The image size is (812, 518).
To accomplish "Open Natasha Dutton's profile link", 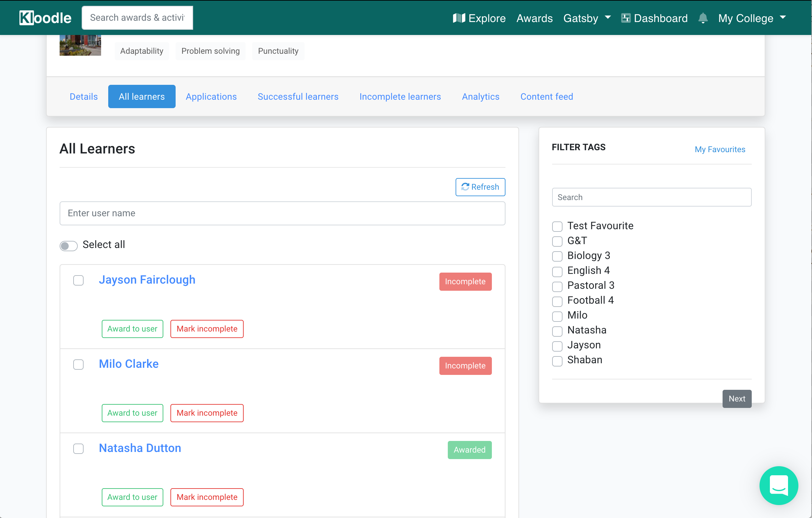I will 140,448.
